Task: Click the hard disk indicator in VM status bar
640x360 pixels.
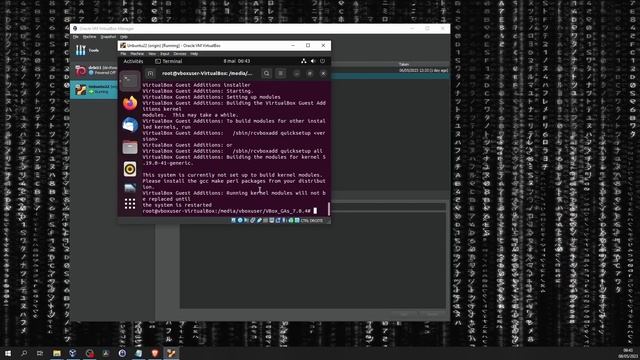Action: 233,220
